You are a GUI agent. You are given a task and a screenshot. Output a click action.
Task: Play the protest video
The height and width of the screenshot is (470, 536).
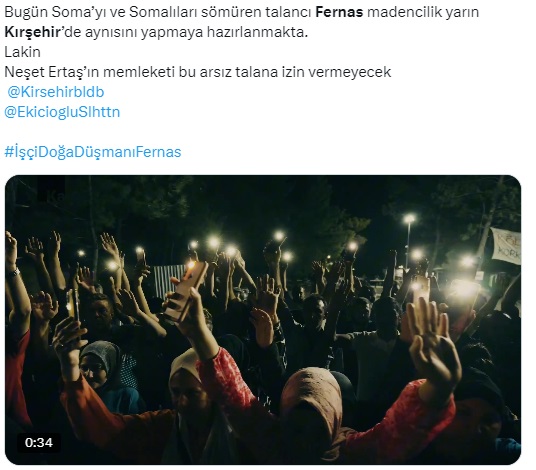(x=263, y=320)
